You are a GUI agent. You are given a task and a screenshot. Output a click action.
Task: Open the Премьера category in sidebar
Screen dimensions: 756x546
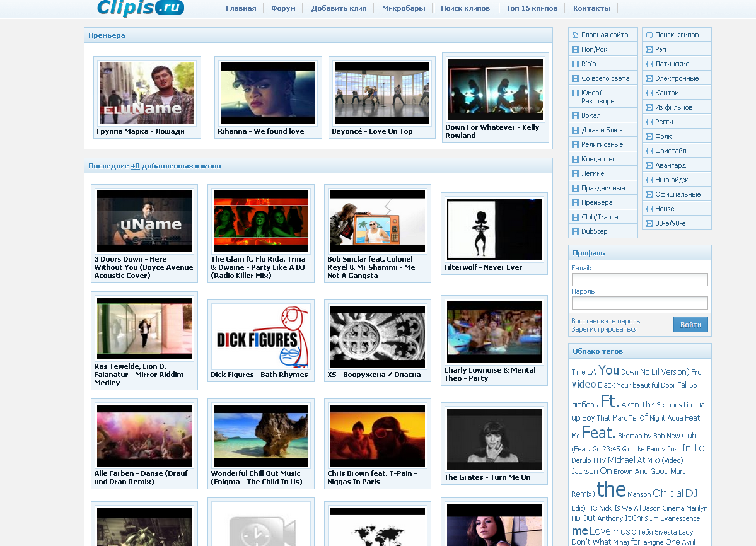597,202
